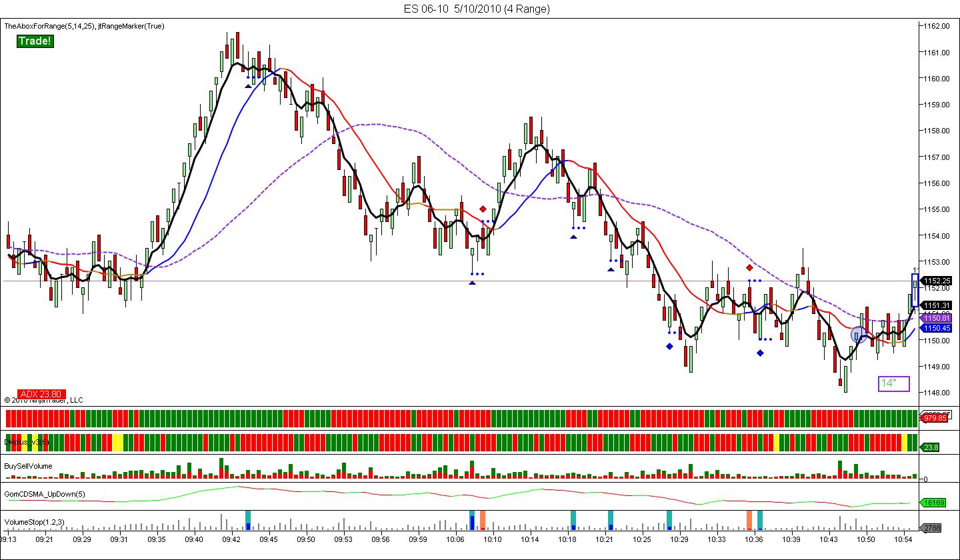Click the green Trade! button
Screen dimensions: 960x560
click(35, 41)
